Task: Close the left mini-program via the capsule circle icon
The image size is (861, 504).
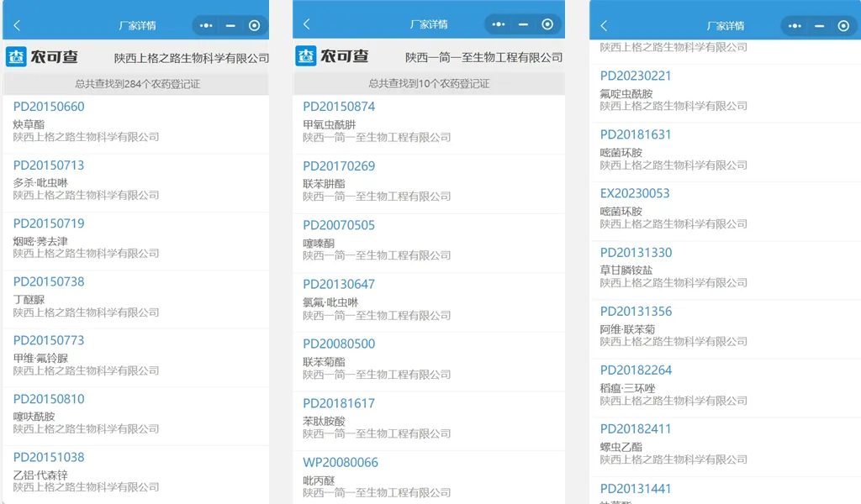Action: point(254,25)
